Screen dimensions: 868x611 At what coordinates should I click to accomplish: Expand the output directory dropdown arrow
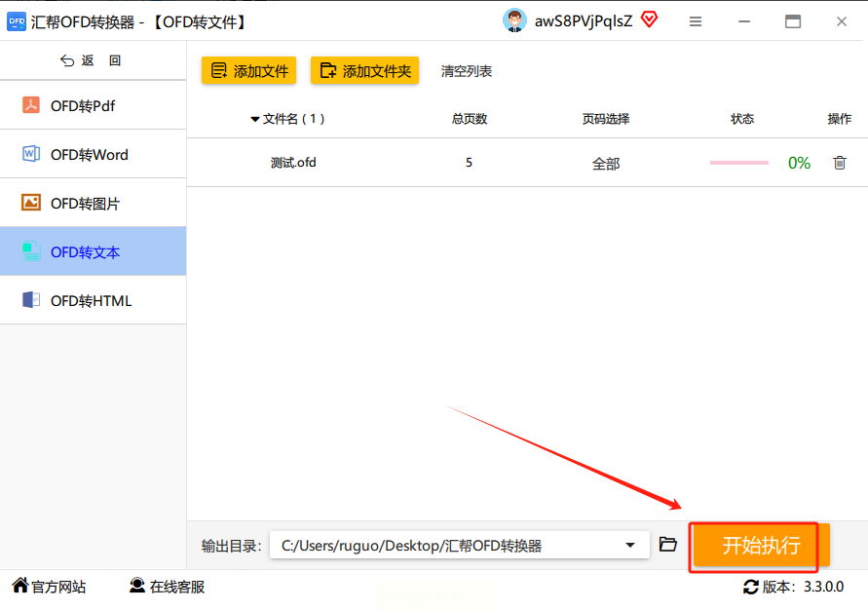click(x=630, y=545)
